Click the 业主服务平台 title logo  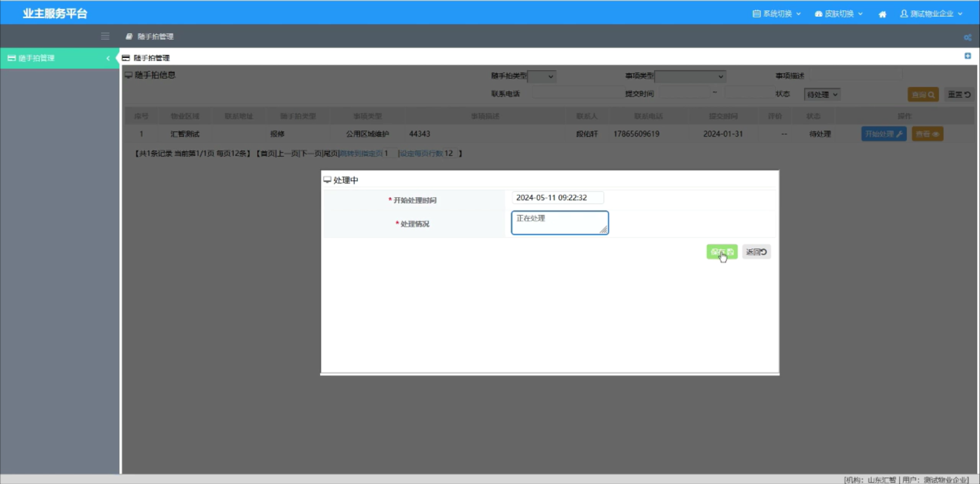pyautogui.click(x=55, y=13)
